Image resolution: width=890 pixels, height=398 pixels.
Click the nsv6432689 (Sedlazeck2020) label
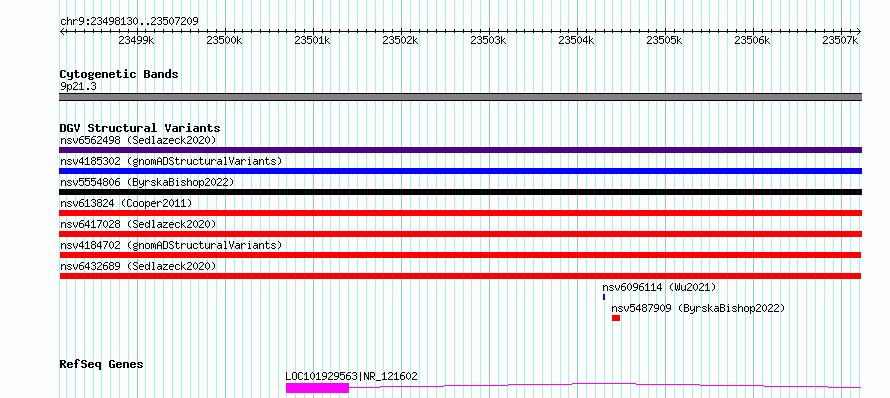coord(138,266)
